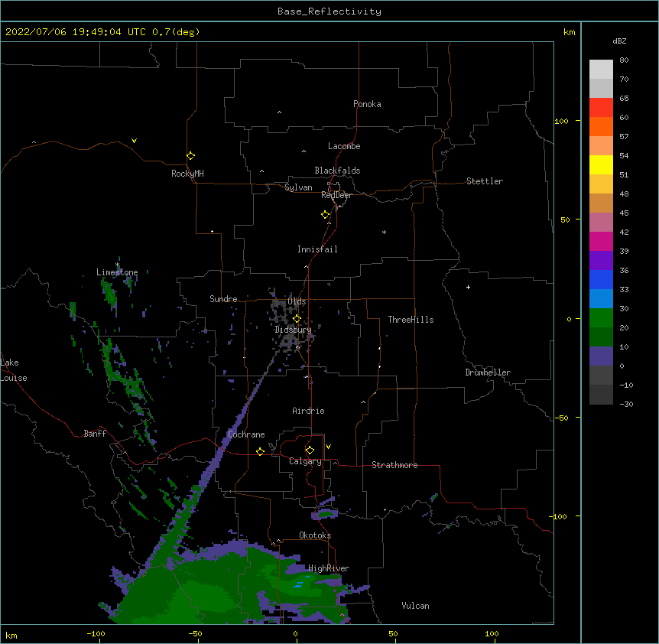Click the 50 tick on the bottom axis

(393, 634)
